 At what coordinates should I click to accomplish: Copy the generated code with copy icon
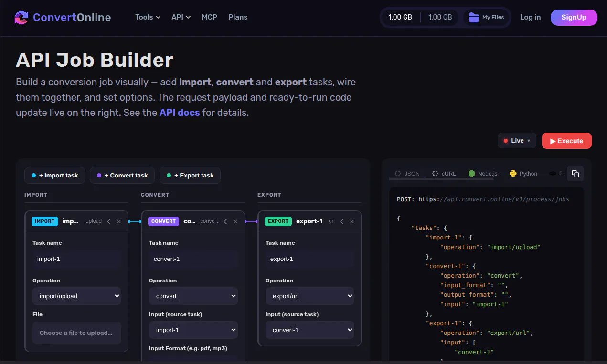point(575,174)
